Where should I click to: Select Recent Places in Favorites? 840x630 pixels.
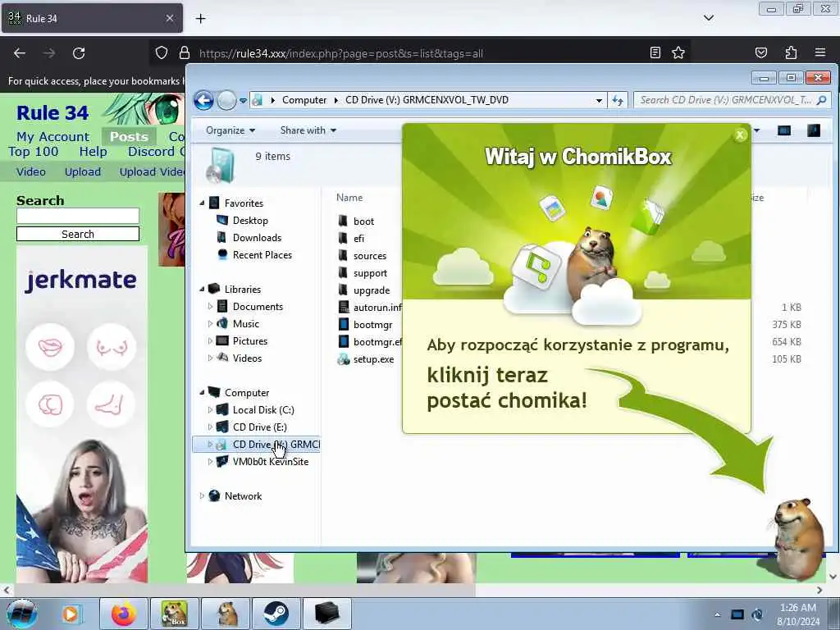[262, 255]
